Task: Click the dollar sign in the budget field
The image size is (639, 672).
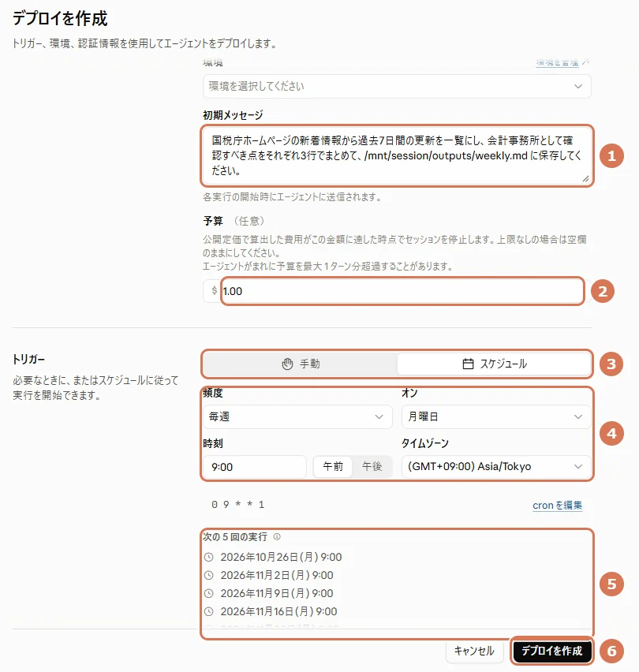Action: click(214, 290)
